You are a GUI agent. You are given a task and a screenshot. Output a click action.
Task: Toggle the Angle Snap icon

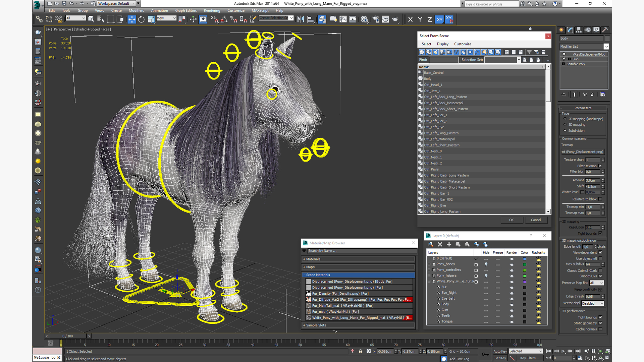pos(224,19)
